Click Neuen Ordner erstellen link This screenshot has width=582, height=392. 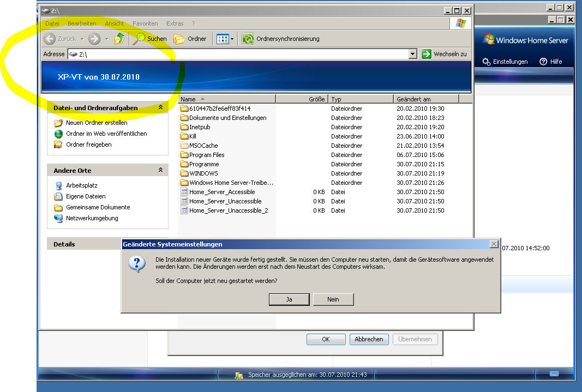[97, 123]
